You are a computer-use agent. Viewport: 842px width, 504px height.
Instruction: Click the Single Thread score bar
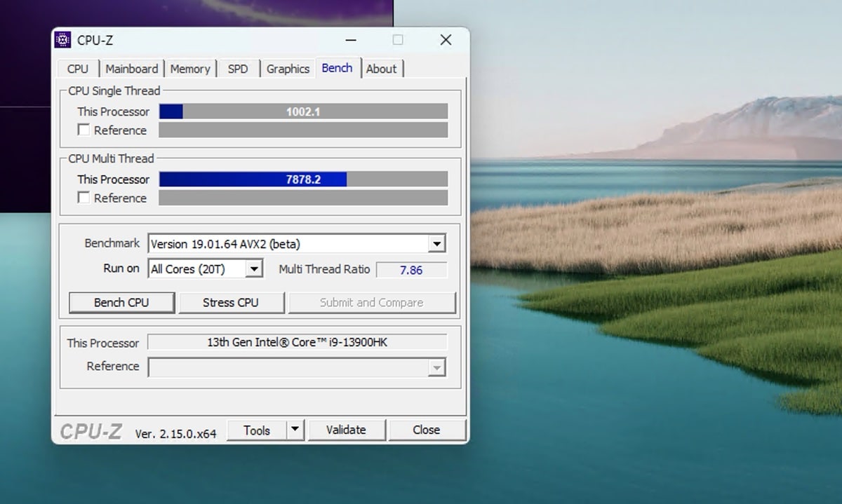click(x=303, y=111)
